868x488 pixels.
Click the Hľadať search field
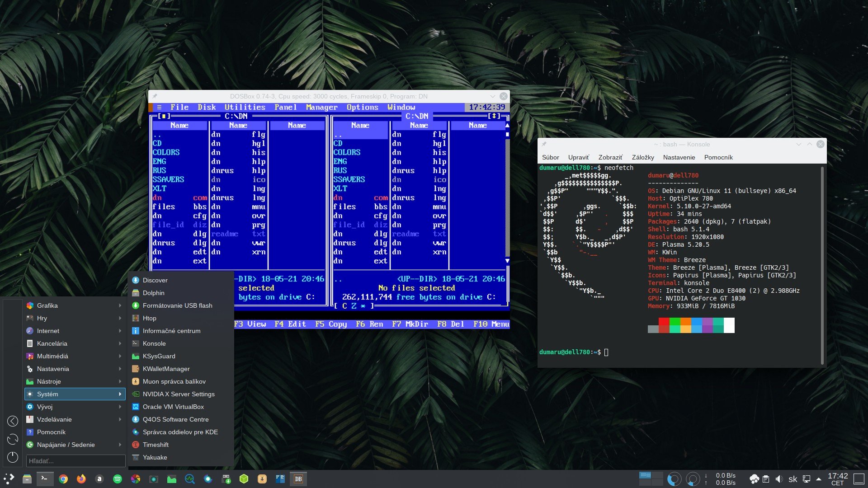tap(75, 461)
